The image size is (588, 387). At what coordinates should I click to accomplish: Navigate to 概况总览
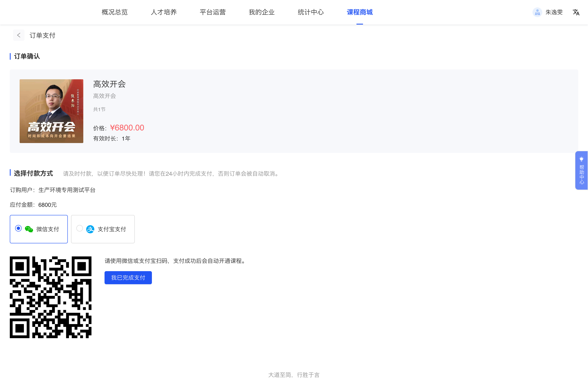tap(114, 12)
